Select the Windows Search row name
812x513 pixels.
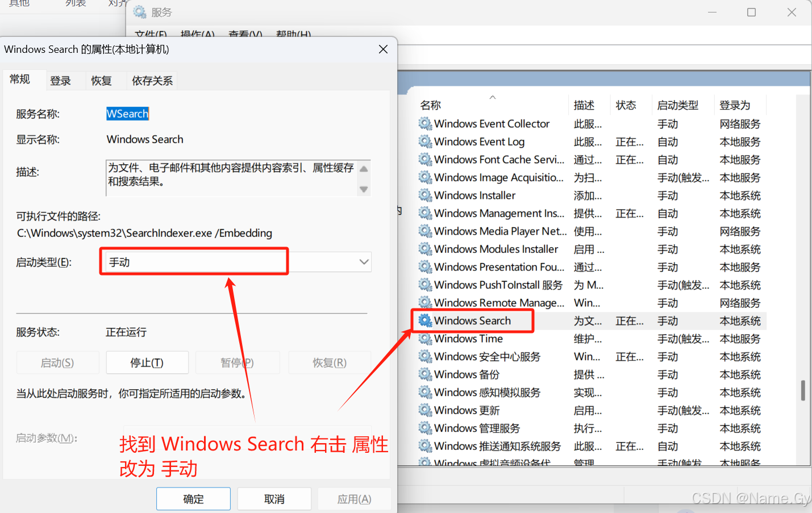coord(473,320)
